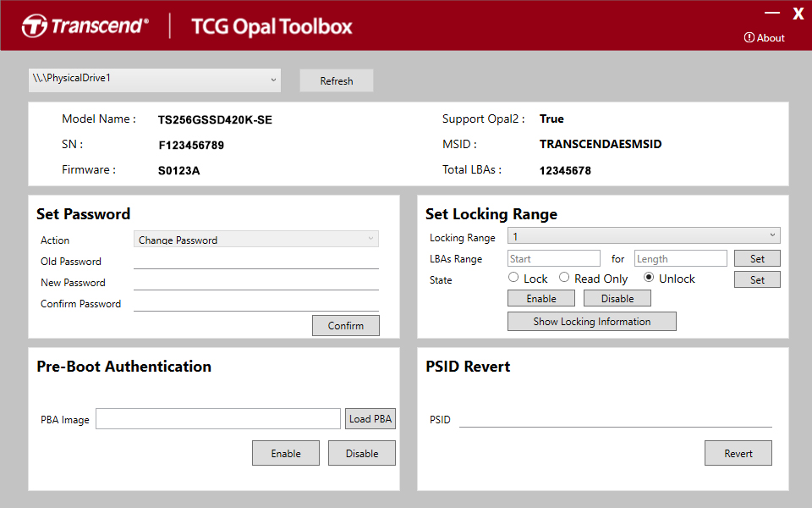Viewport: 812px width, 508px height.
Task: Close the TCG Opal Toolbox window
Action: [798, 14]
